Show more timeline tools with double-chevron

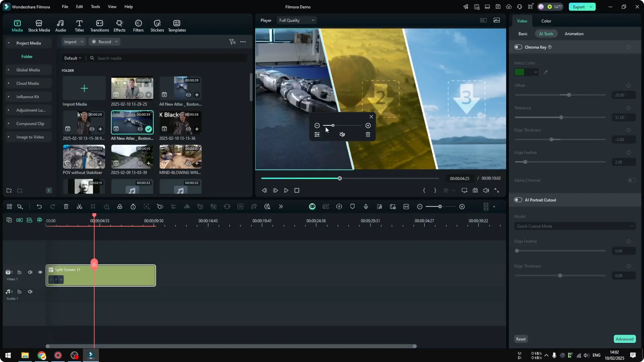coord(281,207)
